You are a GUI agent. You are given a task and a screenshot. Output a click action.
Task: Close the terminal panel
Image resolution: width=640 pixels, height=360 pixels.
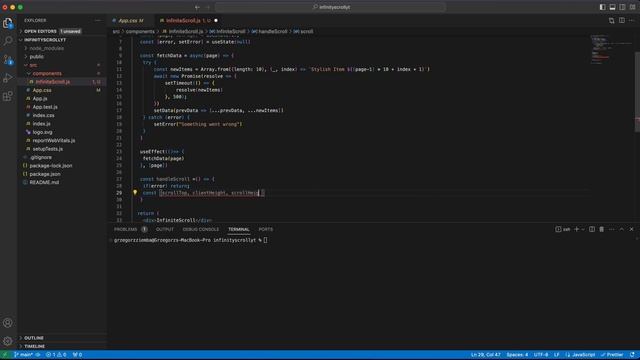pos(631,229)
